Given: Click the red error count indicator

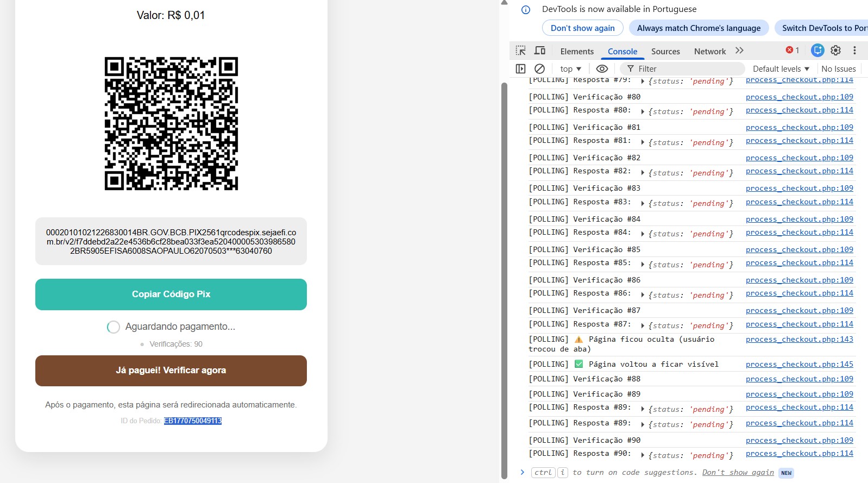Looking at the screenshot, I should [792, 51].
